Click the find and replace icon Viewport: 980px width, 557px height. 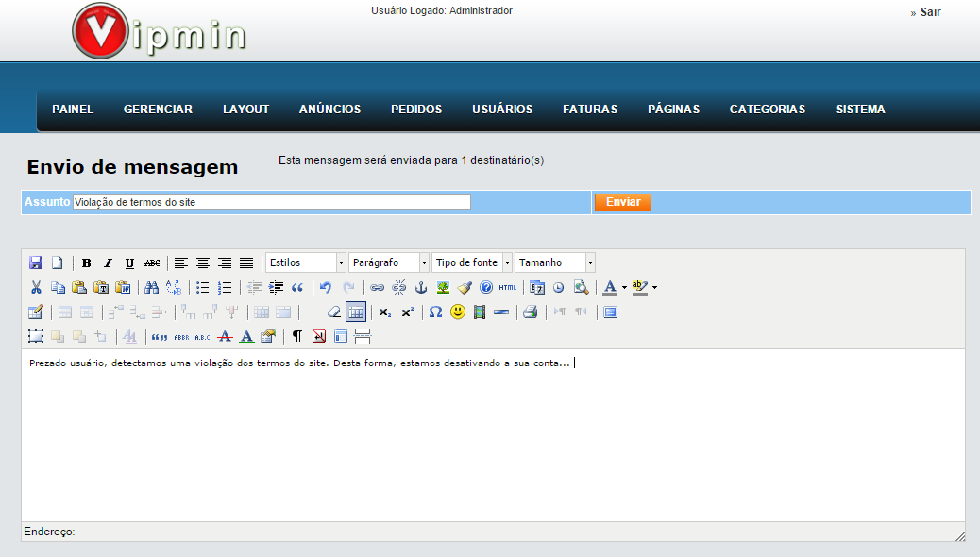[x=173, y=288]
